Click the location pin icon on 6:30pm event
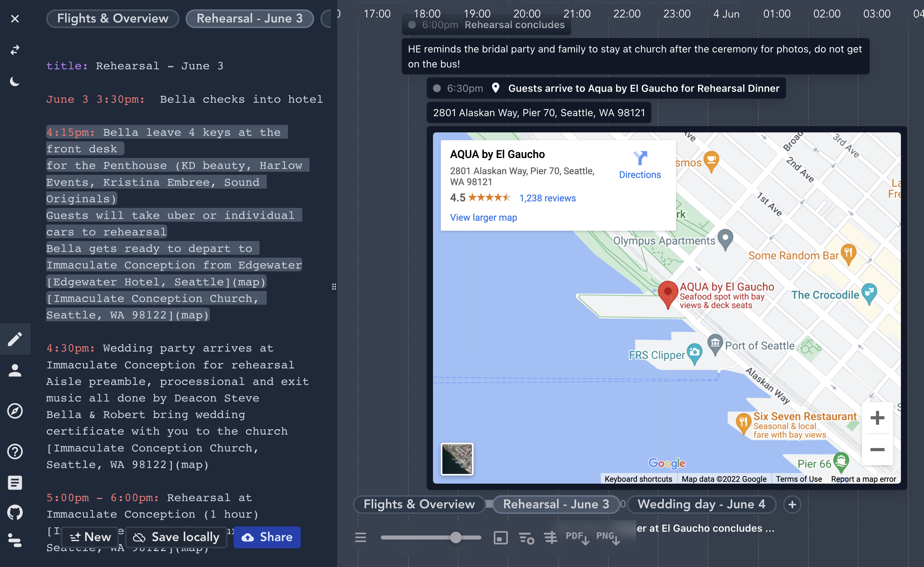924x567 pixels. tap(495, 88)
